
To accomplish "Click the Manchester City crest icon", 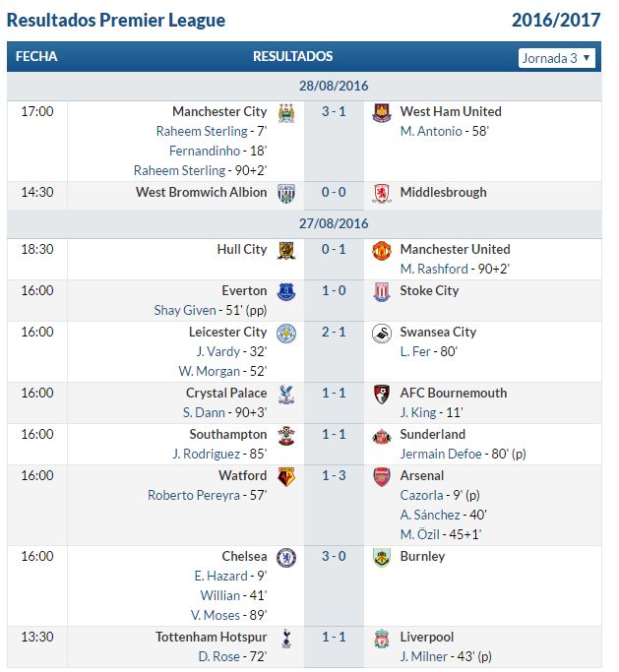I will [x=286, y=113].
